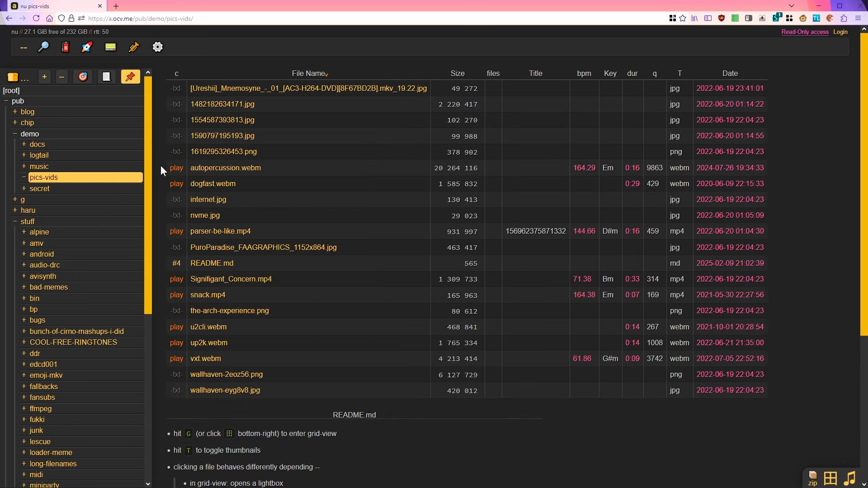Collapse the stuff folder in tree
Image resolution: width=868 pixels, height=488 pixels.
[15, 221]
